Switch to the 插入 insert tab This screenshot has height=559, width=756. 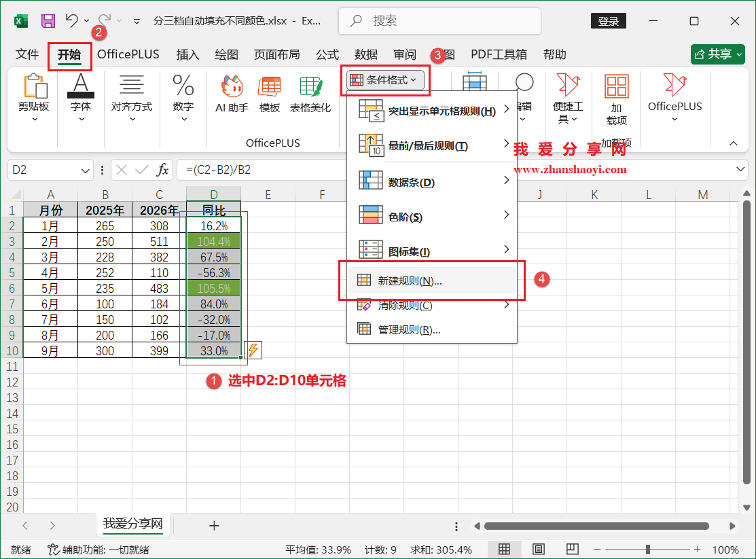coord(187,54)
